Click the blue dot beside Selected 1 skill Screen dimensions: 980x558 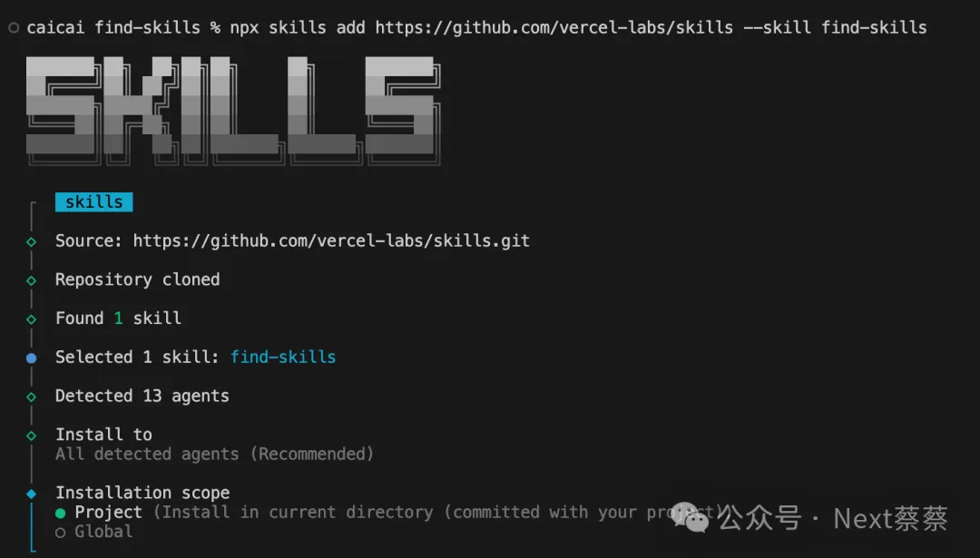click(31, 358)
